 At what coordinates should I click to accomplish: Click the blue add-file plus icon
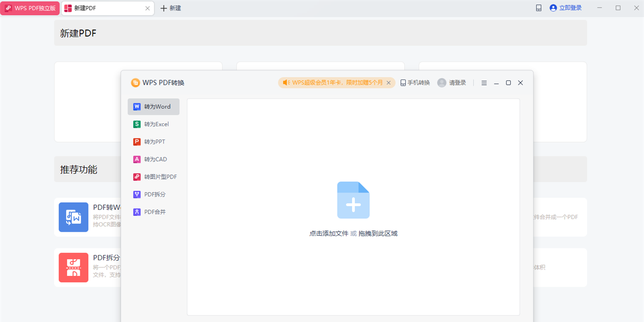353,200
